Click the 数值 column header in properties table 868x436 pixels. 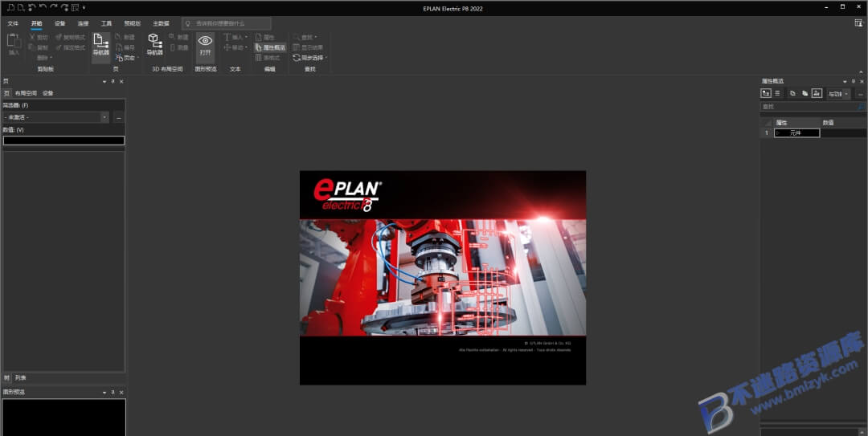[x=843, y=122]
